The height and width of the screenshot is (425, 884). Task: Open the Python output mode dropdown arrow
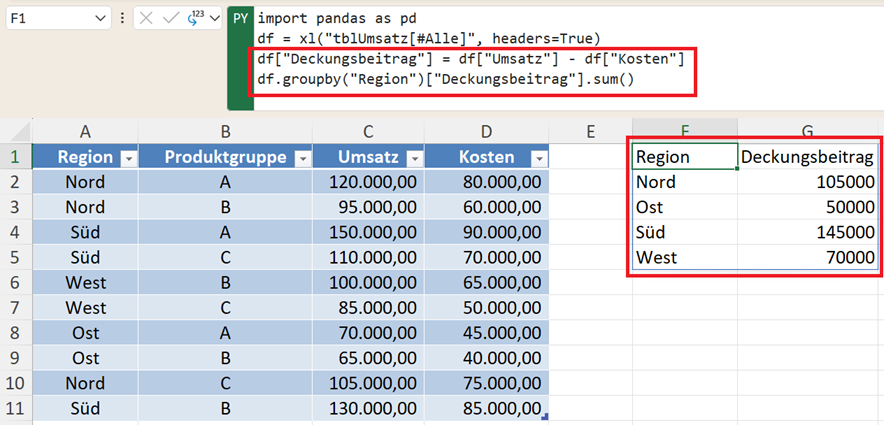pyautogui.click(x=213, y=19)
